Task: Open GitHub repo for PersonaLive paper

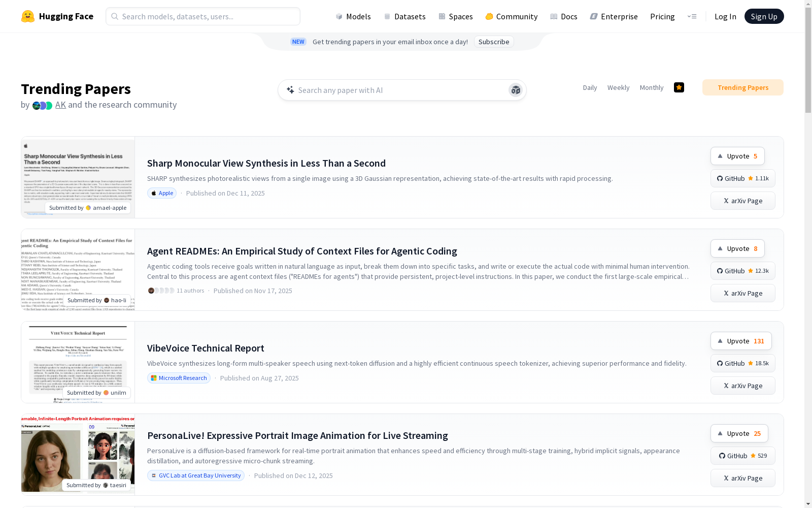Action: (742, 456)
